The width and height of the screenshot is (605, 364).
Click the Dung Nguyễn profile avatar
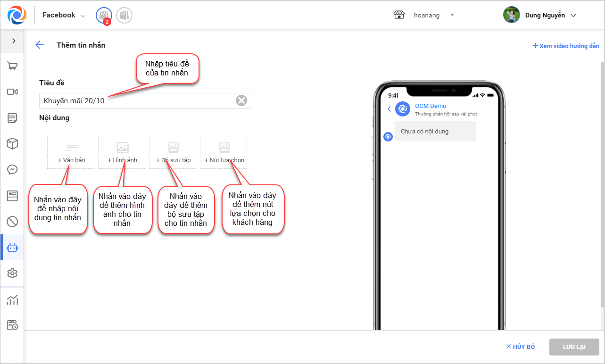pos(512,15)
